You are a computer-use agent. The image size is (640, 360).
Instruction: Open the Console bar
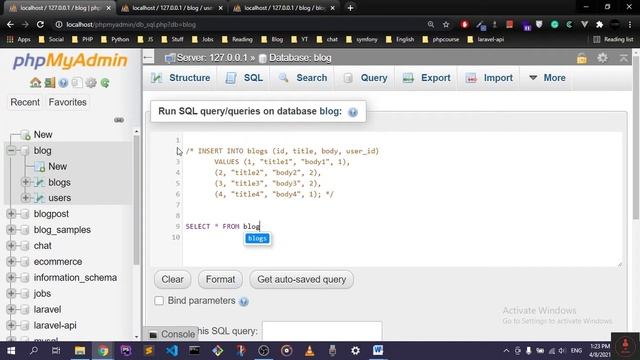point(171,334)
